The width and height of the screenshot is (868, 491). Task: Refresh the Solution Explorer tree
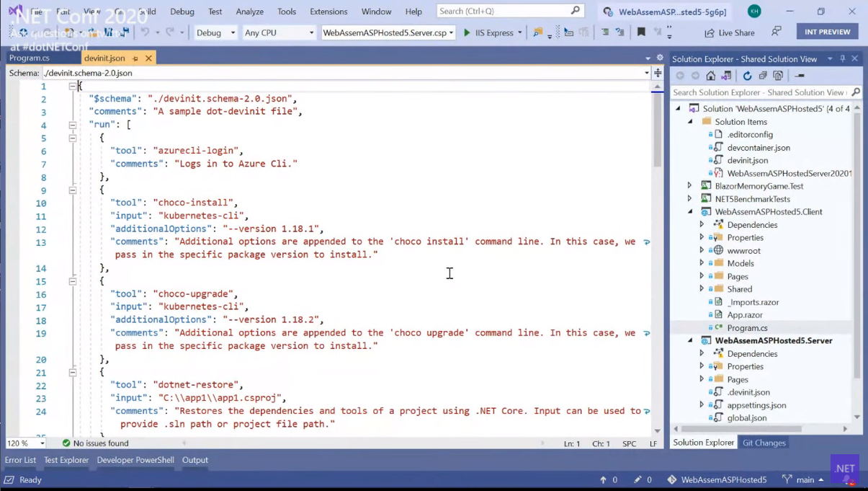(747, 76)
